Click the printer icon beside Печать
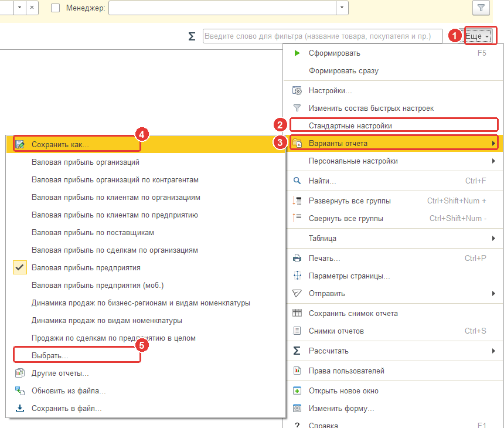The height and width of the screenshot is (428, 504). [x=297, y=258]
